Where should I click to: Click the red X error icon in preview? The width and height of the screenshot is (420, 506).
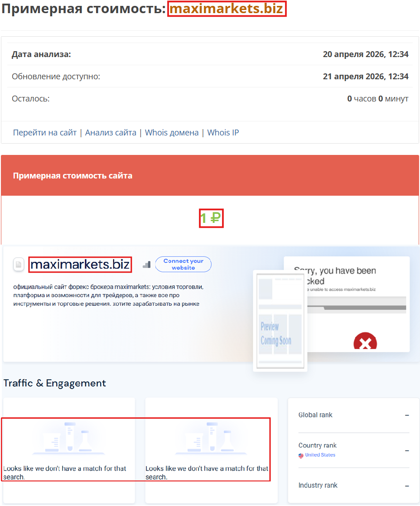coord(365,342)
